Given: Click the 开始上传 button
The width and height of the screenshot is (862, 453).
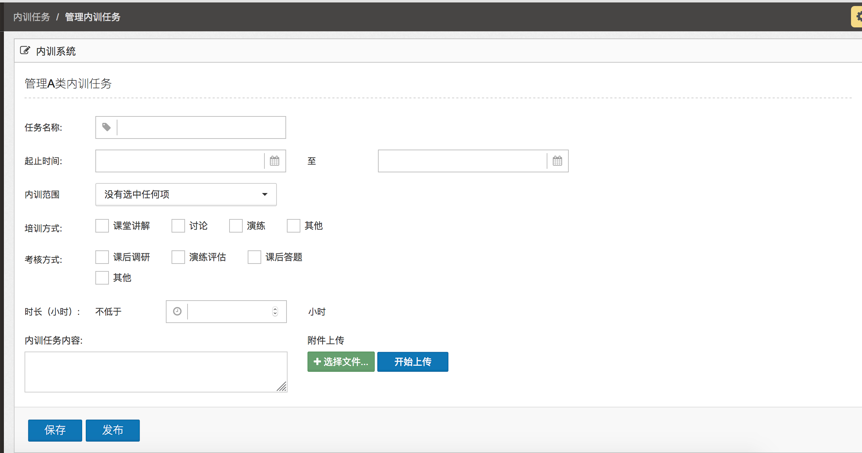Looking at the screenshot, I should (x=412, y=362).
